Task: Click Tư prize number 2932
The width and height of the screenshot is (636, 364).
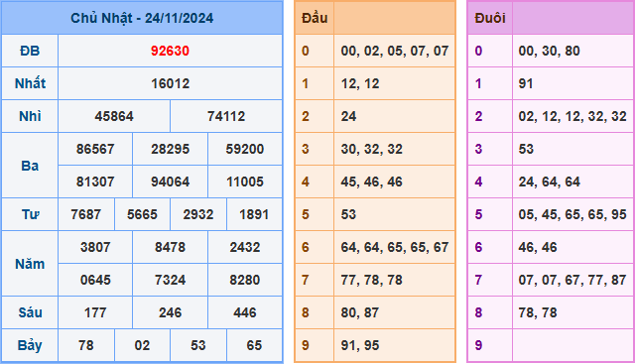Action: [197, 215]
